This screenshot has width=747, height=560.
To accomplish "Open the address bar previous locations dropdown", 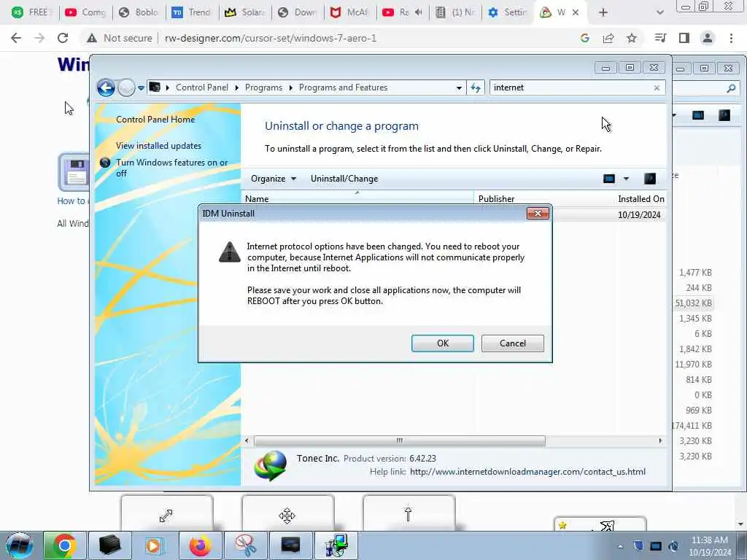I will click(x=459, y=87).
